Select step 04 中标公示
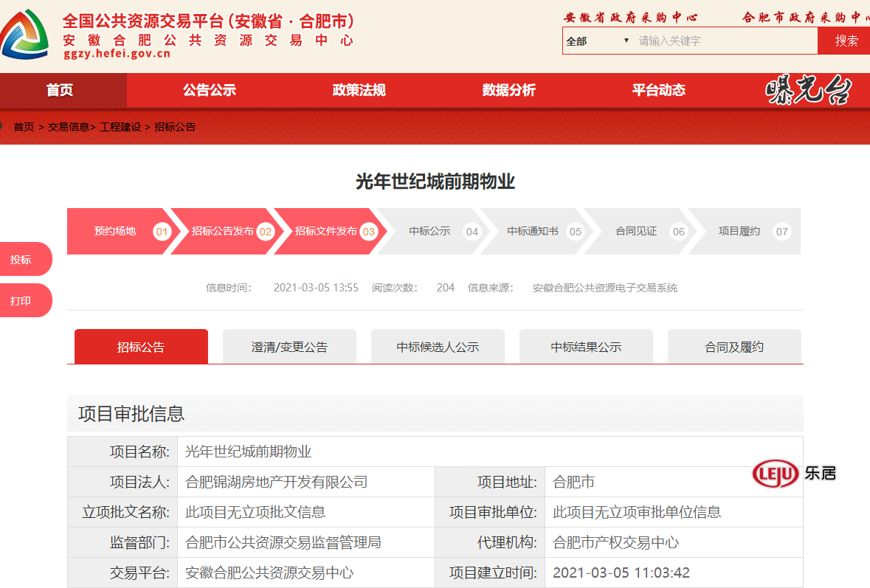 click(435, 232)
